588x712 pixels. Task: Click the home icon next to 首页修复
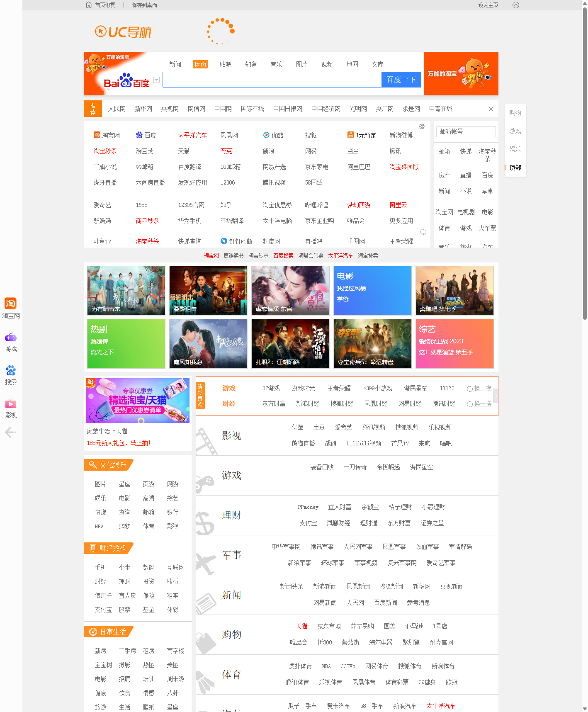click(89, 5)
